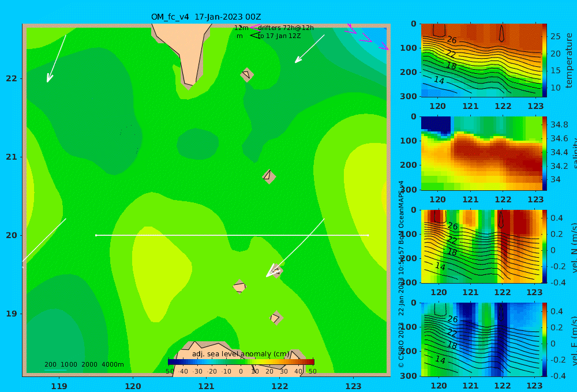Click contour label '26' in temperature panel
Screen dimensions: 577x392
coord(452,40)
